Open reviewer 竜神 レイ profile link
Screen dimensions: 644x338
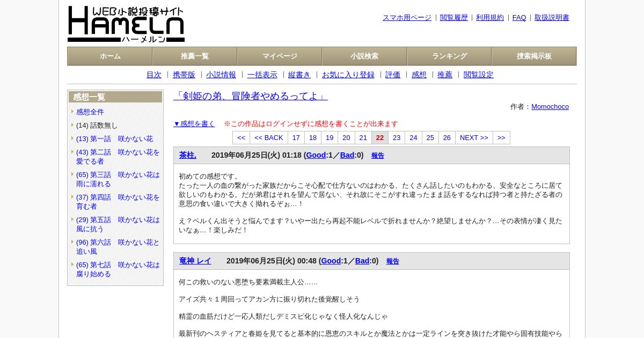tap(195, 261)
